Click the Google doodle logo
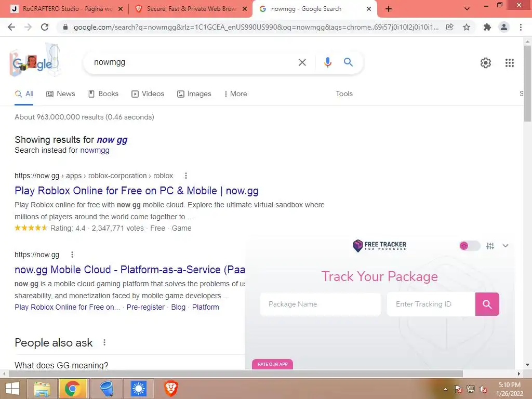This screenshot has height=399, width=532. [x=35, y=61]
